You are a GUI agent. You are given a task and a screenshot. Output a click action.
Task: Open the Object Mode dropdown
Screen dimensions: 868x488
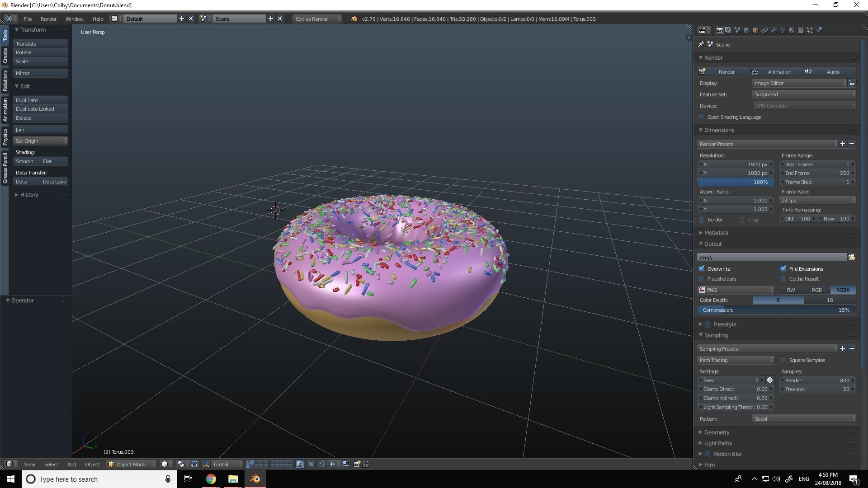point(132,464)
